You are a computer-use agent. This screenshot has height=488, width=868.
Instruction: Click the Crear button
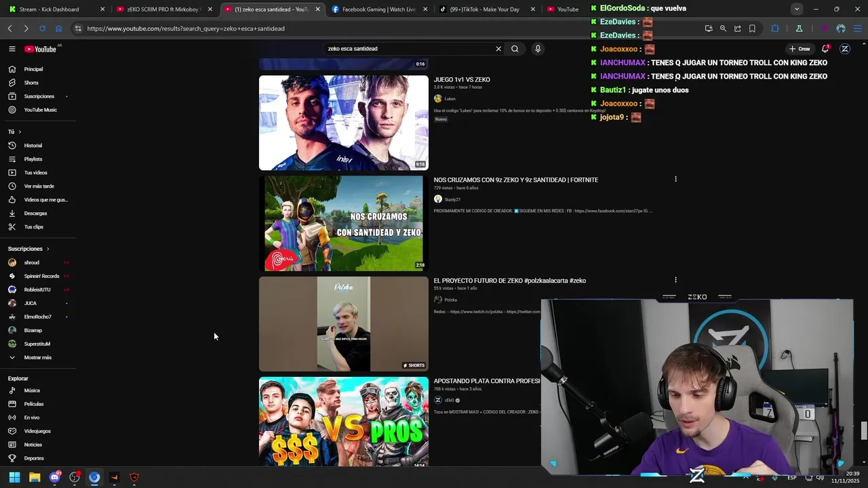(x=800, y=49)
